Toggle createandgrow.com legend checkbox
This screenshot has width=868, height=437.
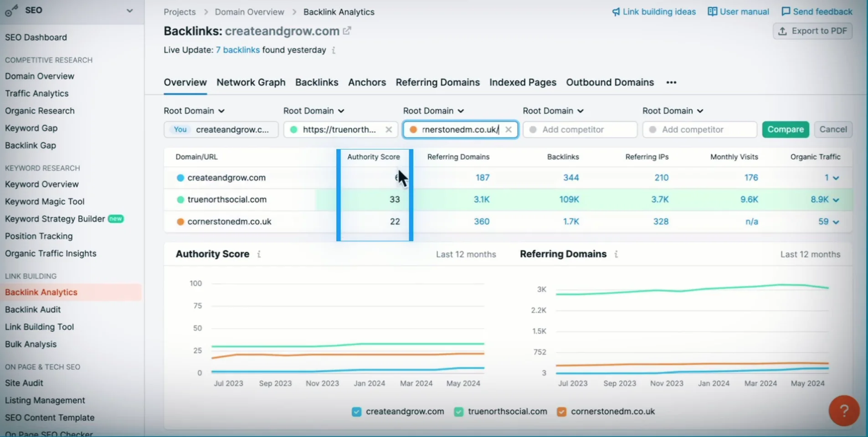357,412
